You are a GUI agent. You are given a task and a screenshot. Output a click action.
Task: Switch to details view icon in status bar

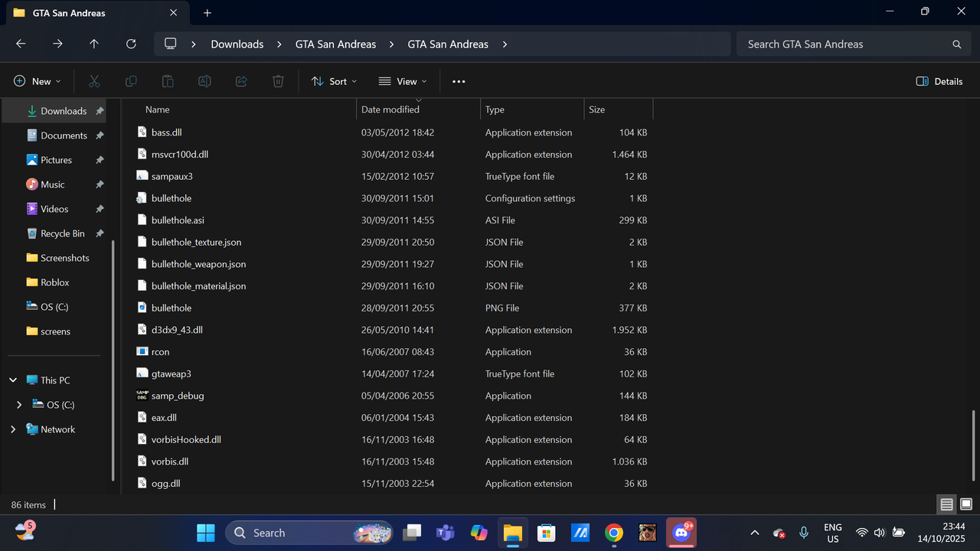(947, 504)
